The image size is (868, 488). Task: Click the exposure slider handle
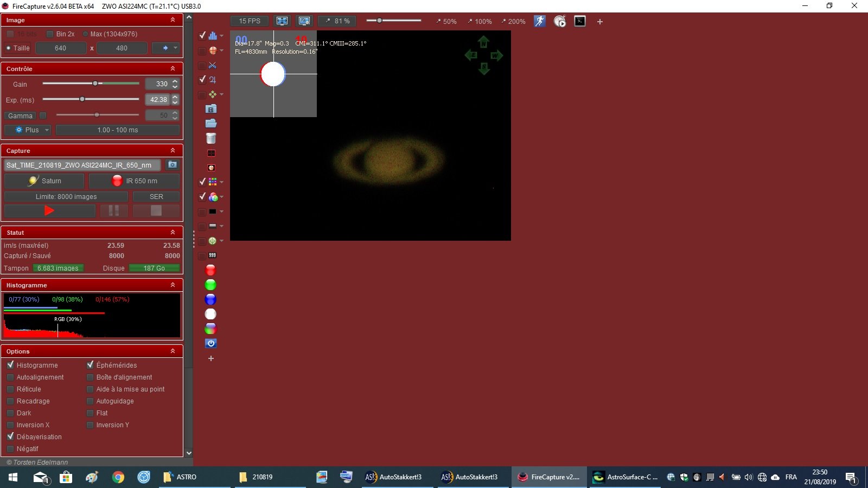point(82,99)
